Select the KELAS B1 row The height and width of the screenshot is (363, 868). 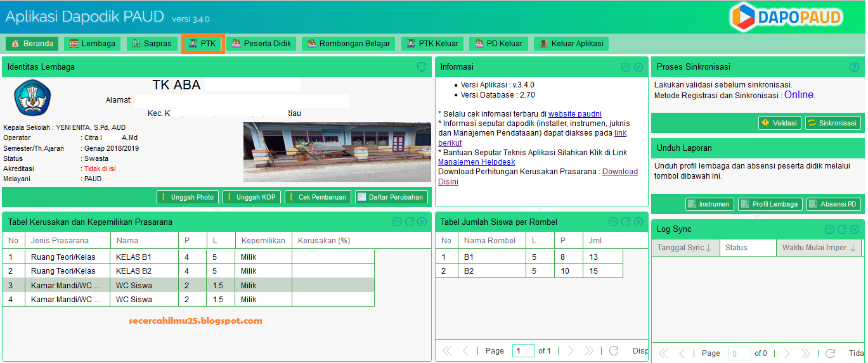pos(188,257)
